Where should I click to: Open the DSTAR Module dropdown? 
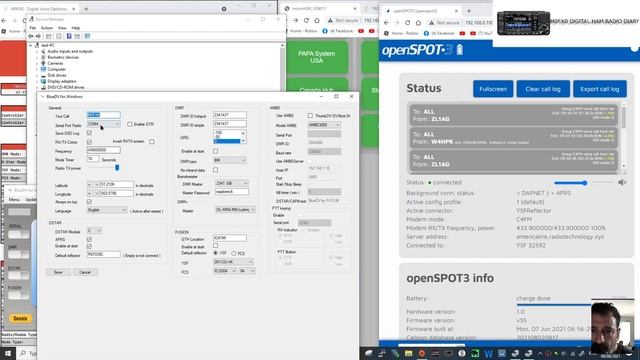tap(94, 231)
